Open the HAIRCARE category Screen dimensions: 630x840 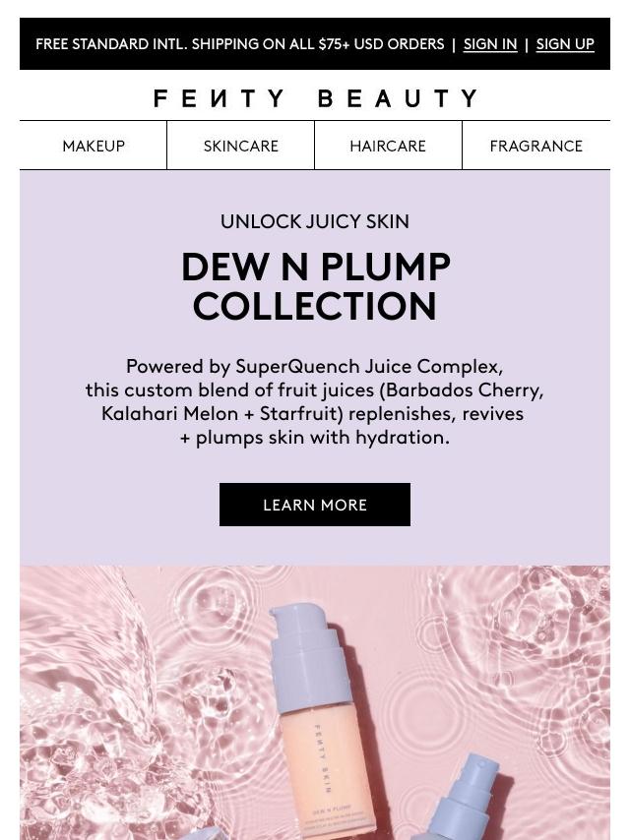[x=388, y=146]
